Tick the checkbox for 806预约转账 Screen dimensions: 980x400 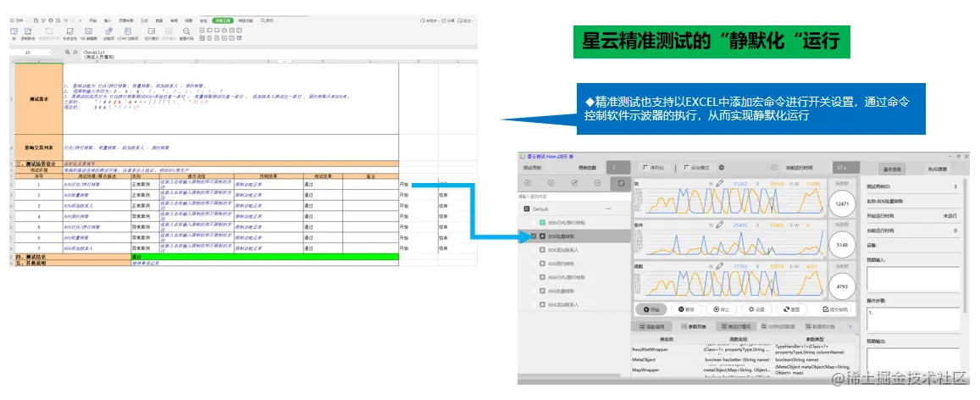pos(533,264)
